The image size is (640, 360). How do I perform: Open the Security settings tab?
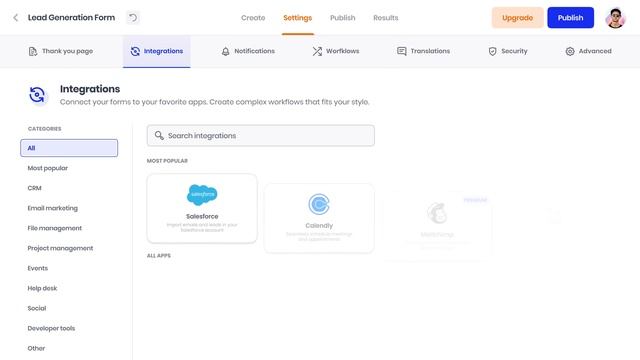point(508,51)
